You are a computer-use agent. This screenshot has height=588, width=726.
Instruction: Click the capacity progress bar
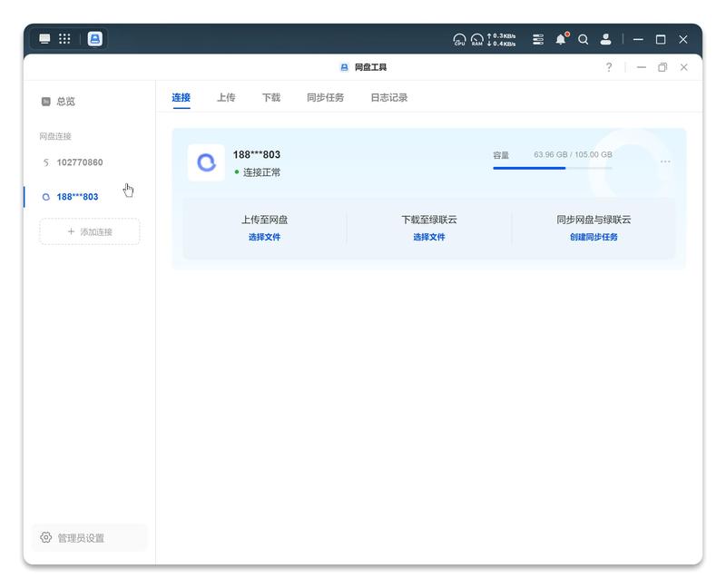tap(553, 168)
